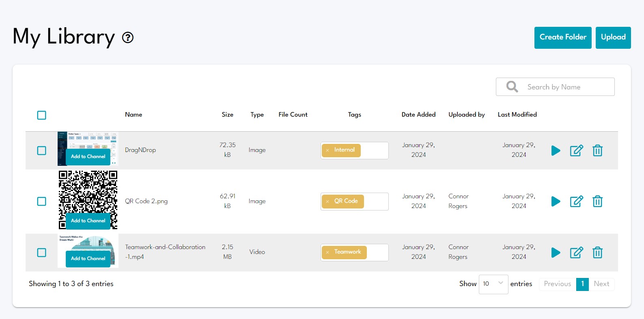Add QR Code 2.png to a channel

coord(88,221)
